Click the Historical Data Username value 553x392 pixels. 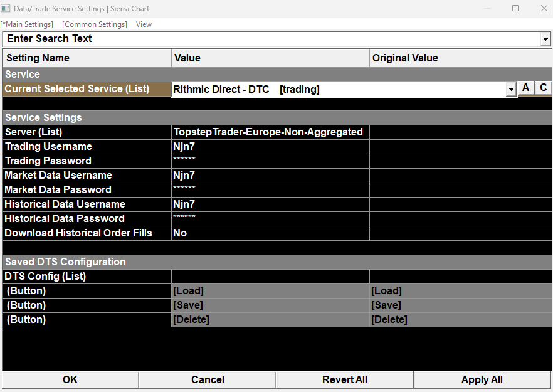pos(270,204)
